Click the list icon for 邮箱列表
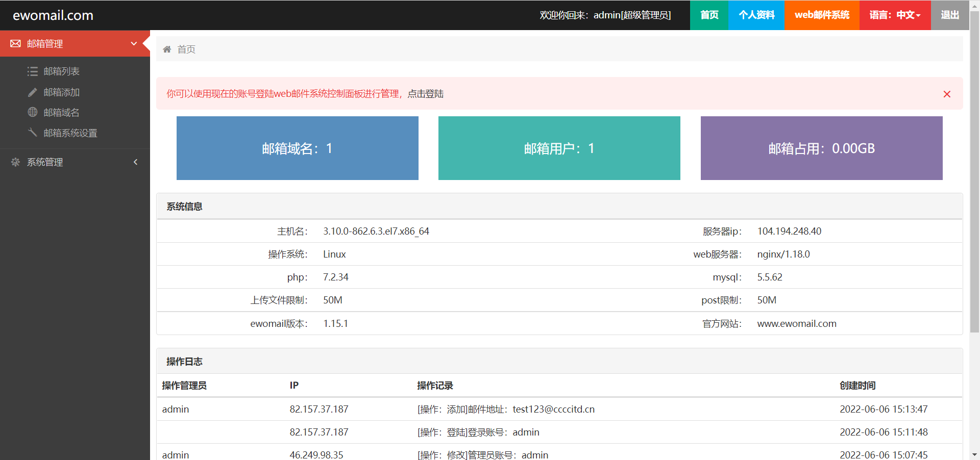 [x=33, y=71]
